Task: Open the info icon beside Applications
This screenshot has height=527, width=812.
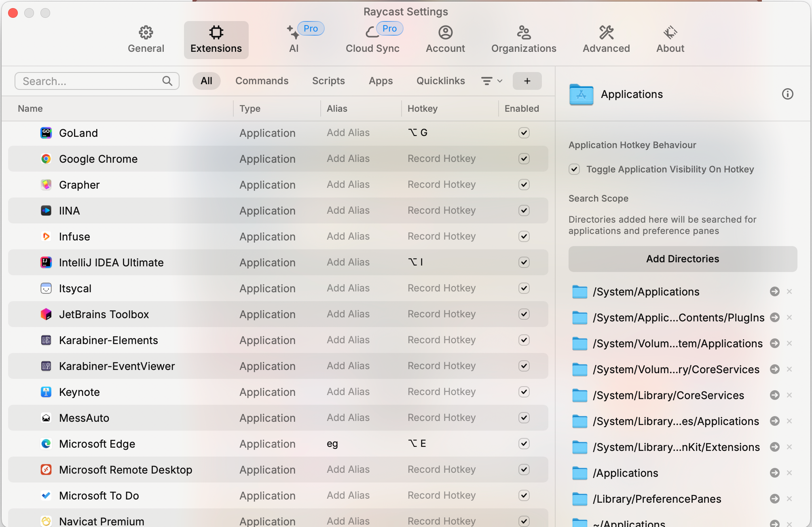Action: pos(787,94)
